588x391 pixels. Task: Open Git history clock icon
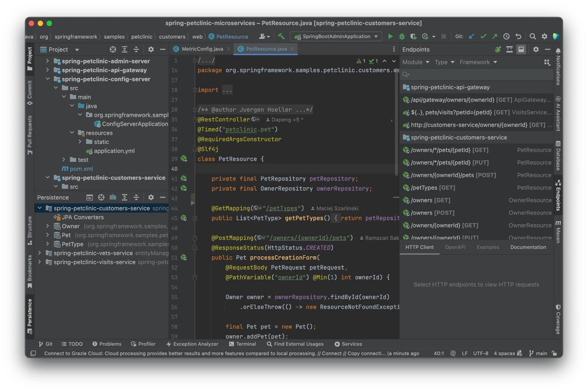pyautogui.click(x=506, y=36)
